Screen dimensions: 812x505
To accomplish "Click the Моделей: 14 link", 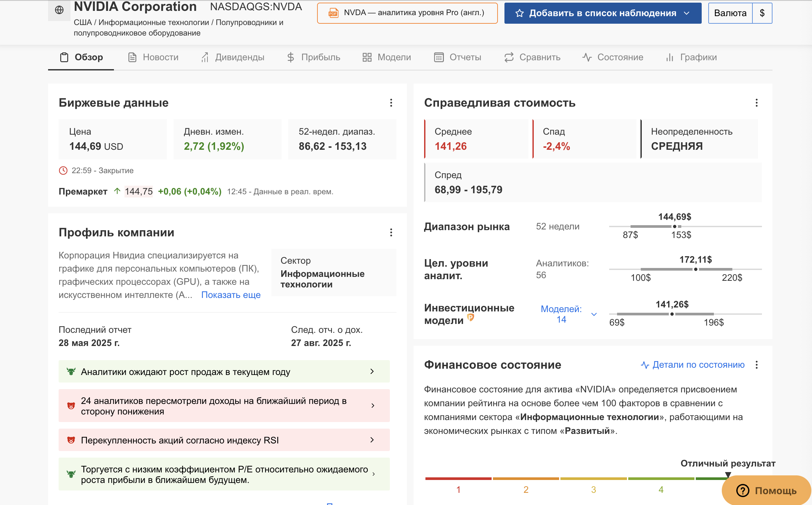I will [561, 314].
